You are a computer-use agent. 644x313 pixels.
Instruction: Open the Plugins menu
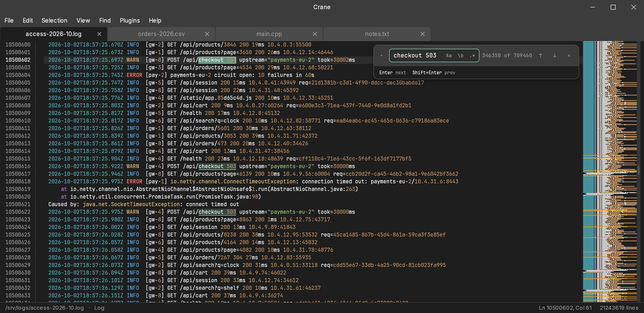(x=130, y=21)
